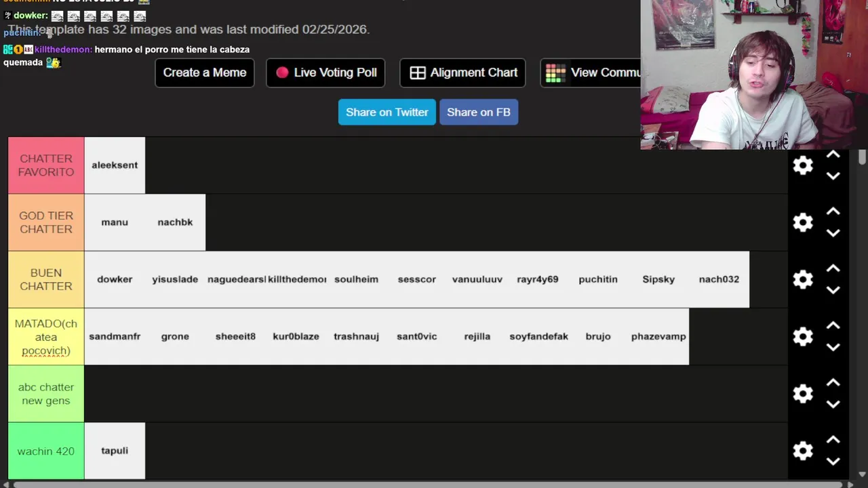Open settings gear for MATADO row
The height and width of the screenshot is (488, 868).
(803, 336)
